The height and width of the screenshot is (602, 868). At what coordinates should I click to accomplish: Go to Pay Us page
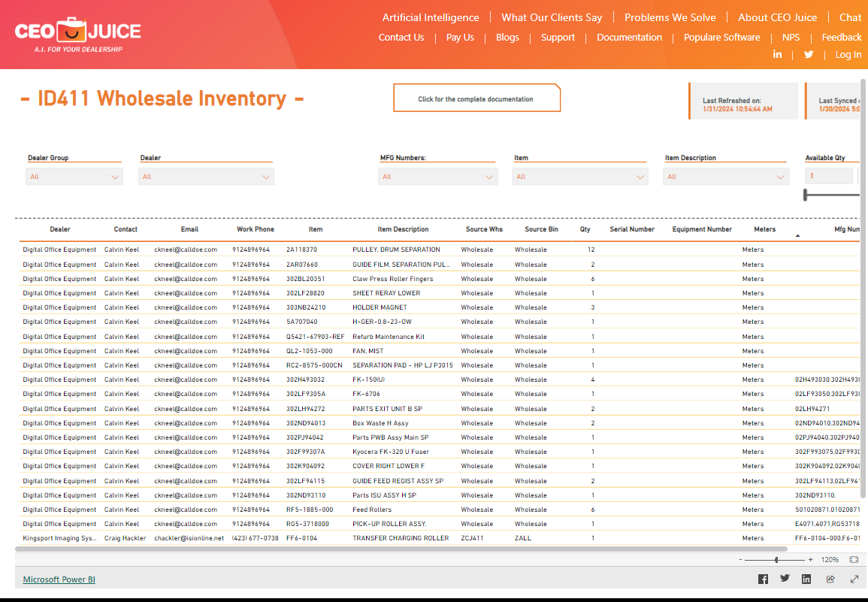coord(460,37)
